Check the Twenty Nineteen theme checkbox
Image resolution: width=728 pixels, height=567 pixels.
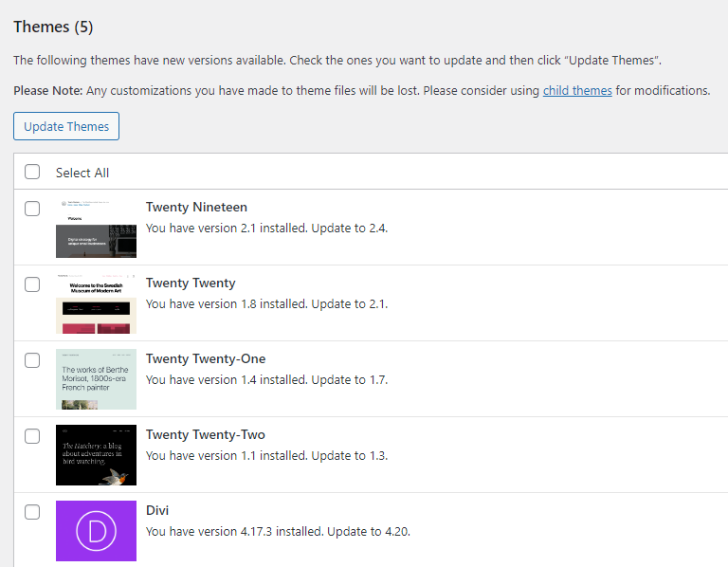point(32,209)
